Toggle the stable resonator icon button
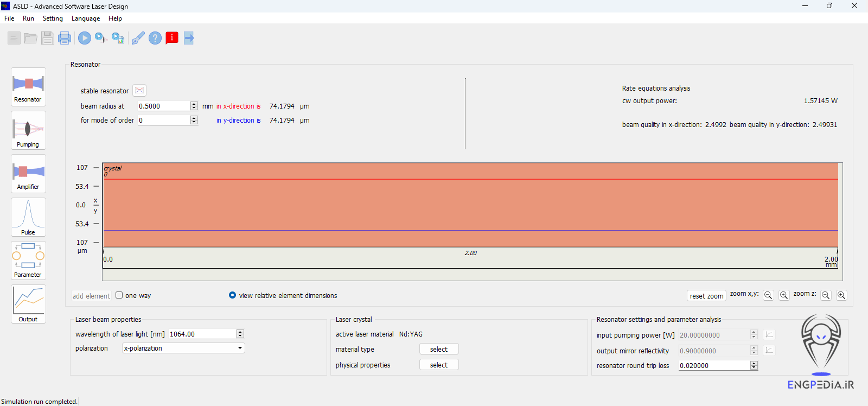Screen dimensions: 868x406 tap(139, 91)
